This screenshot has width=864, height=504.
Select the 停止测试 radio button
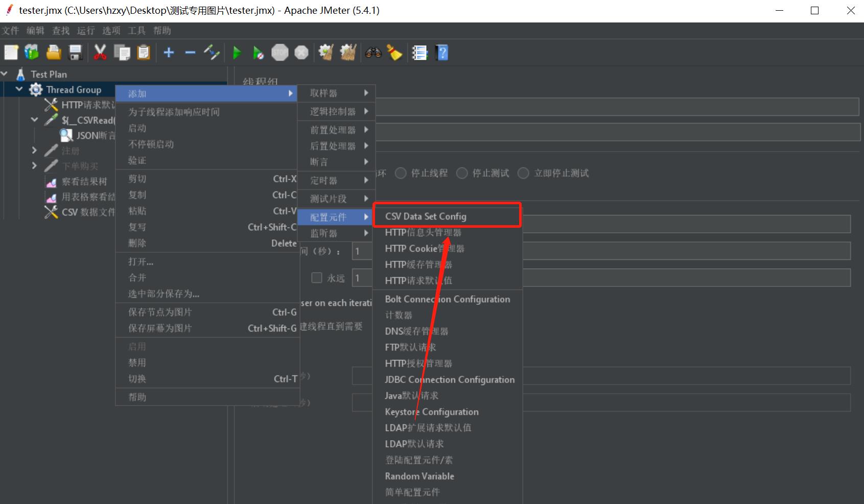pos(462,173)
